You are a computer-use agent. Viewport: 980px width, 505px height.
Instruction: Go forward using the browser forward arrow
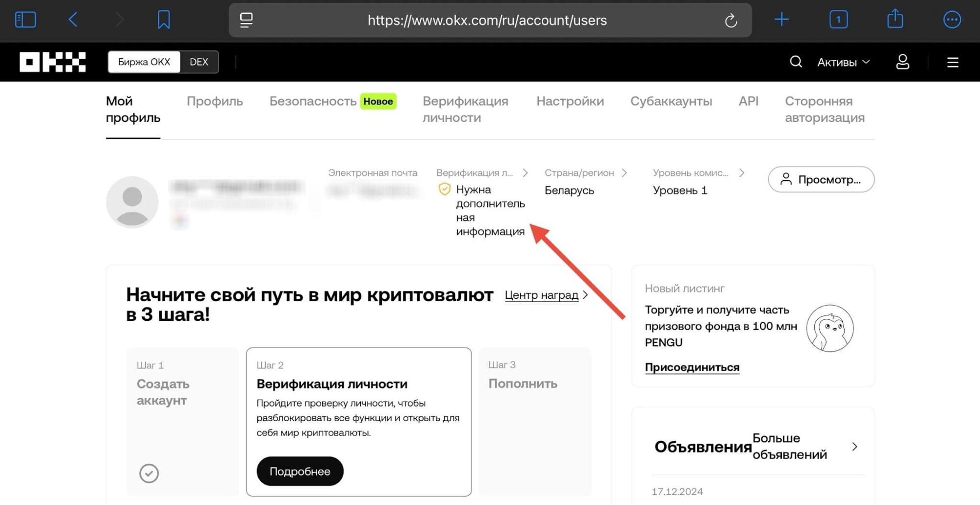coord(119,20)
